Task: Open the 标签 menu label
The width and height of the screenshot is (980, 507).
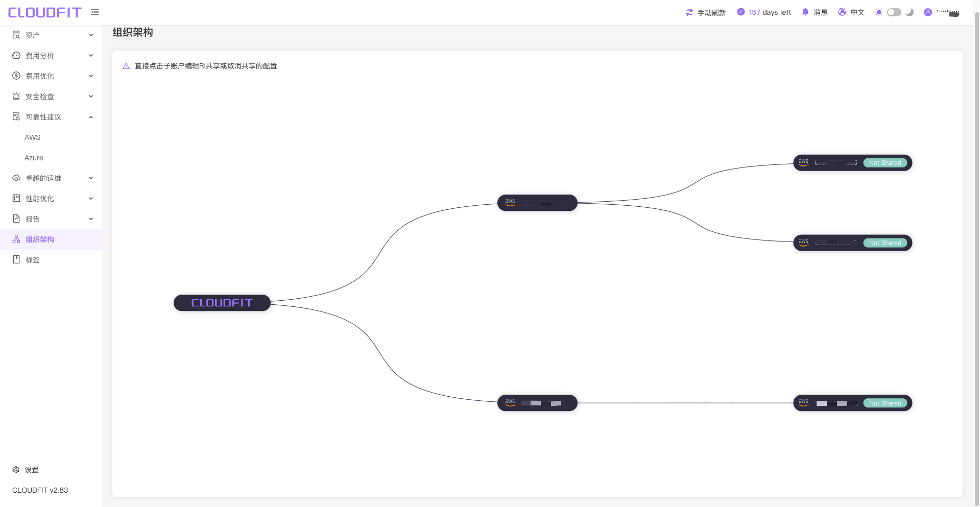Action: (x=33, y=260)
